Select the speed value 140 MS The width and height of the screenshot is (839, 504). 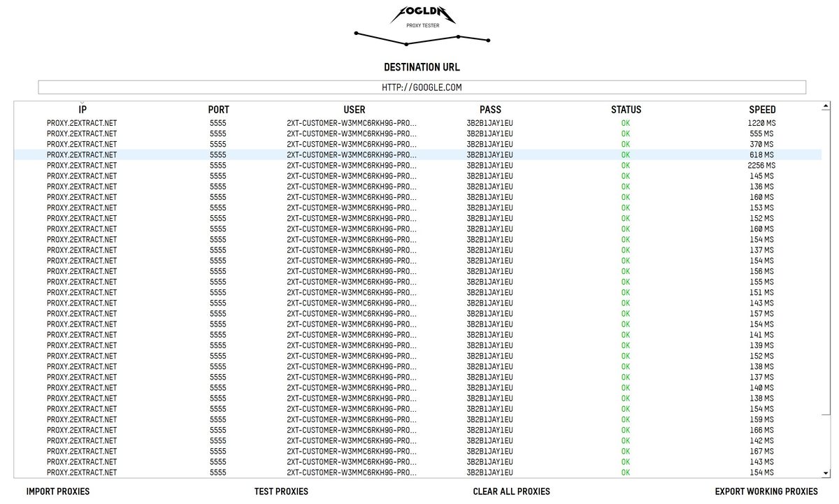[x=761, y=388]
